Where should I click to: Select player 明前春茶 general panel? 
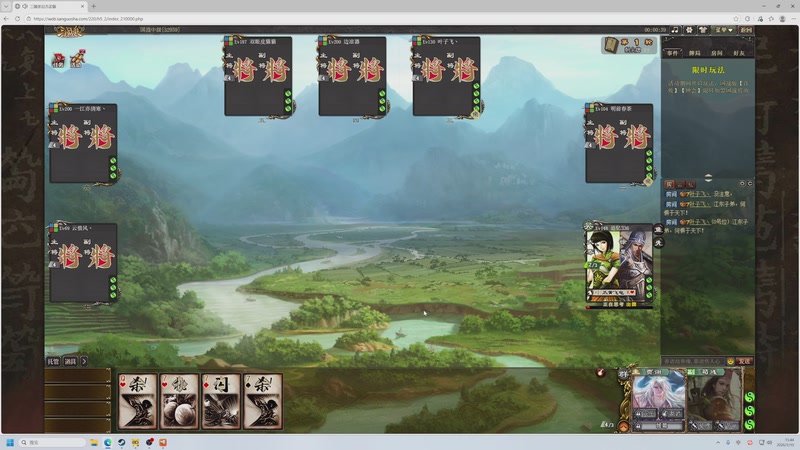point(619,143)
